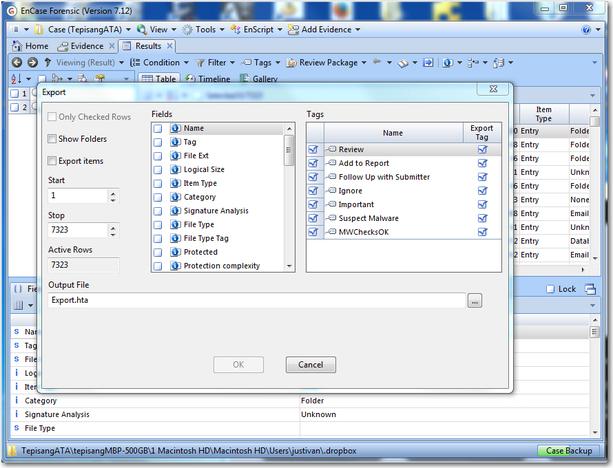Click the EnScript menu icon

[x=235, y=30]
